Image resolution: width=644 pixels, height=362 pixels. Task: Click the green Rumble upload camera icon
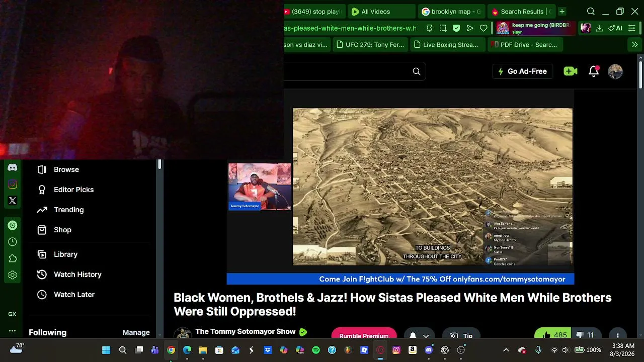[571, 71]
